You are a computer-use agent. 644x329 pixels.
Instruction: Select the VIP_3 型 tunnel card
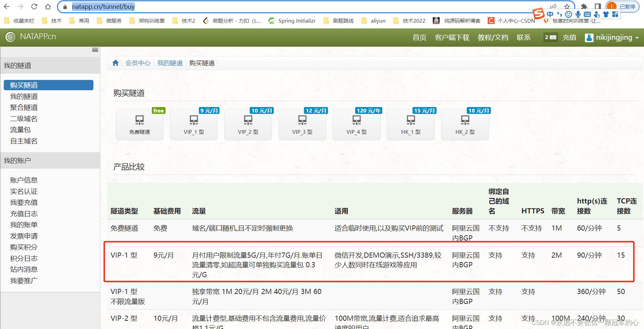pos(302,125)
